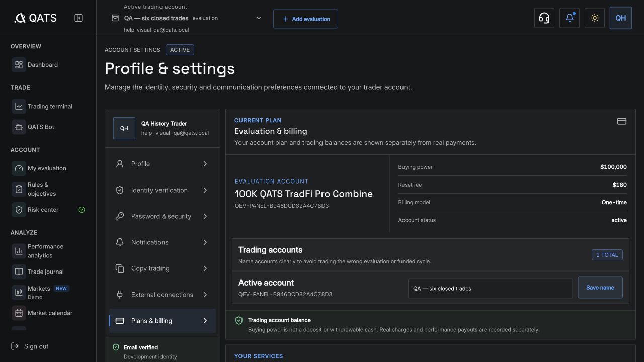Expand the Profile settings chevron

coord(205,164)
